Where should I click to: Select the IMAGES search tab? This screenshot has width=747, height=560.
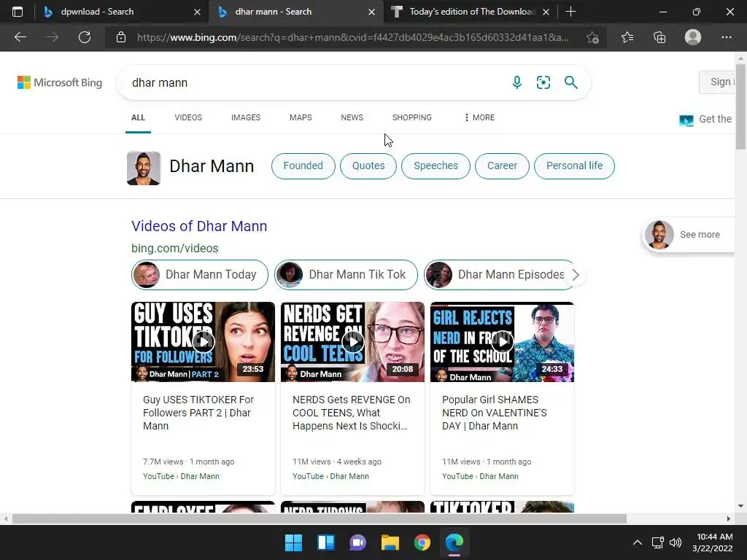246,117
